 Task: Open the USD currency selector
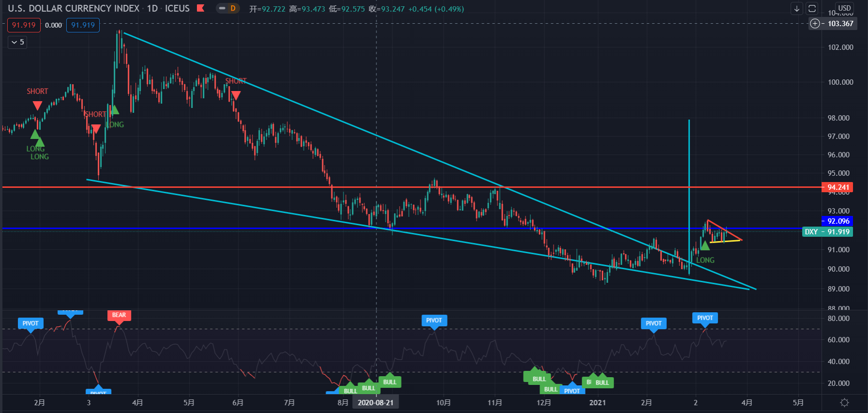point(844,8)
